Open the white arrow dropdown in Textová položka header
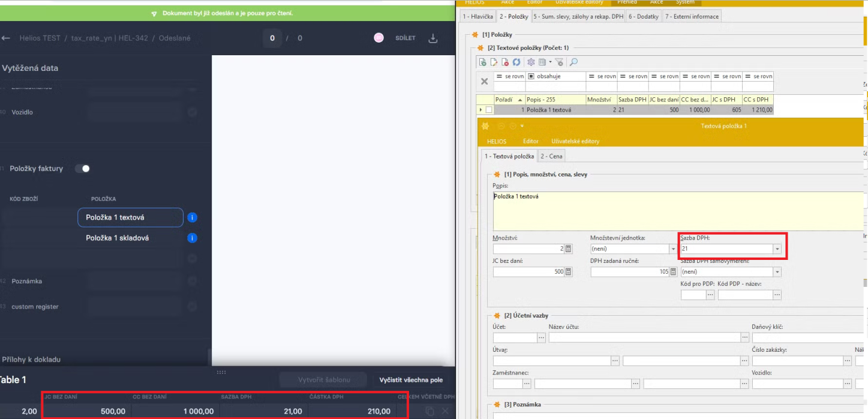Image resolution: width=868 pixels, height=419 pixels. click(522, 126)
